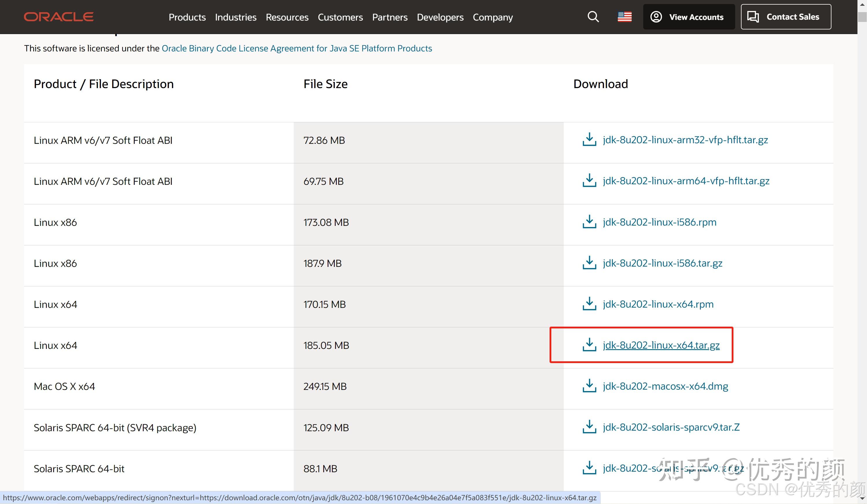Open the Company menu
Viewport: 867px width, 504px height.
point(492,17)
